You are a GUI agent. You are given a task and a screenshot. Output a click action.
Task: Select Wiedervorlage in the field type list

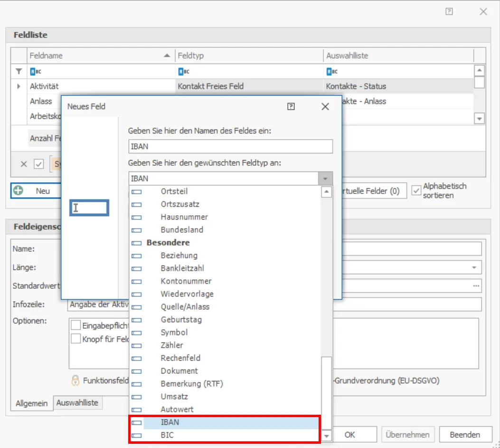(x=225, y=294)
